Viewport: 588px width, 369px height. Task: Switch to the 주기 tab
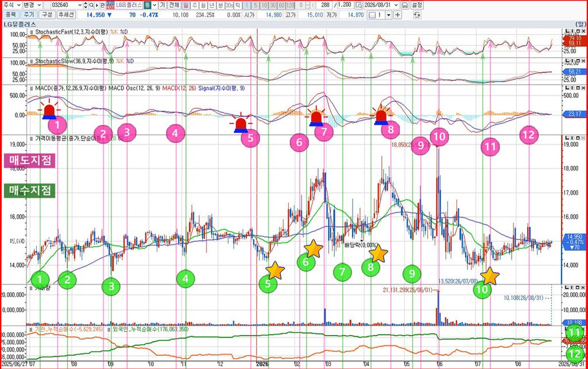[29, 14]
